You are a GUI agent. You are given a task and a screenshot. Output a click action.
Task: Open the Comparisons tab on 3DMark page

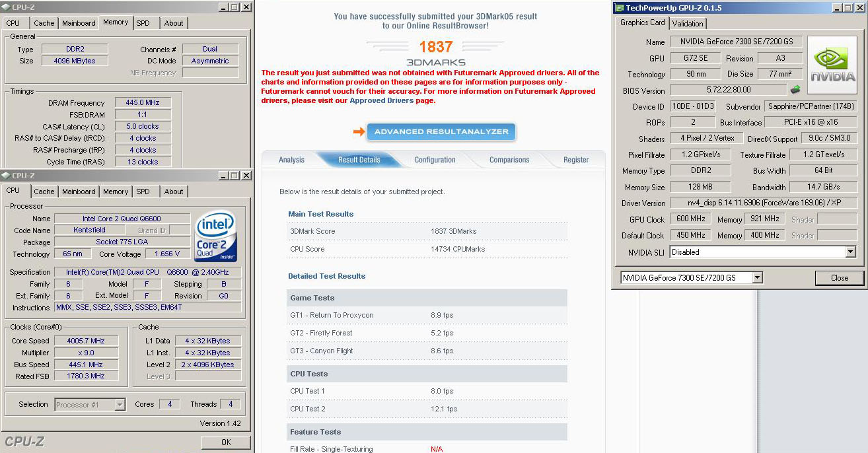pos(509,160)
